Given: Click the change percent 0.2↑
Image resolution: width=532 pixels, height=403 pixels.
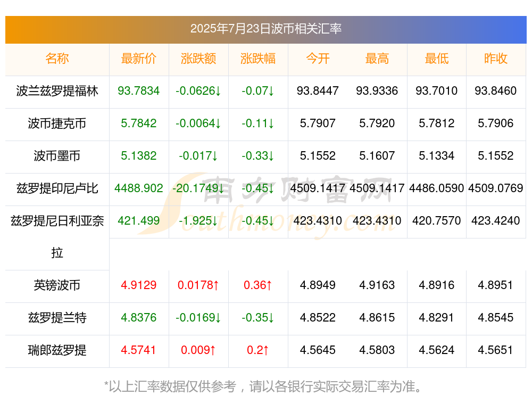Looking at the screenshot, I should tap(258, 350).
